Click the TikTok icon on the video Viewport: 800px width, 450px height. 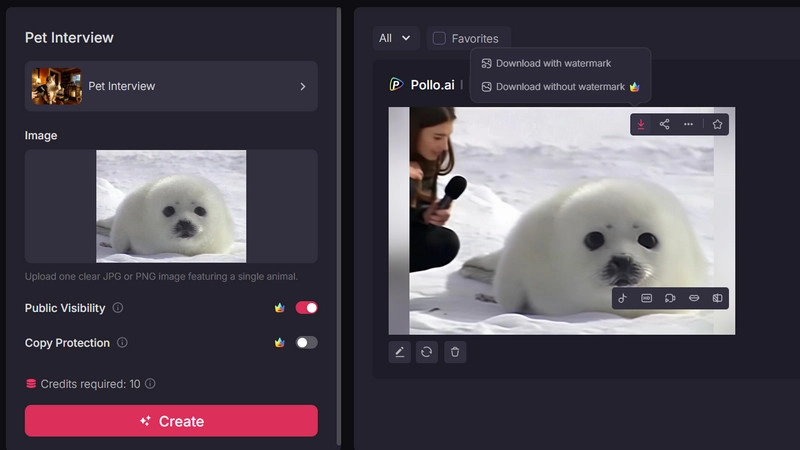tap(623, 298)
